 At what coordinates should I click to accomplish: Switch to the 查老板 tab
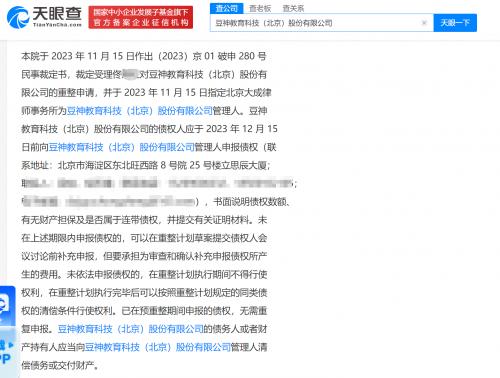point(260,8)
